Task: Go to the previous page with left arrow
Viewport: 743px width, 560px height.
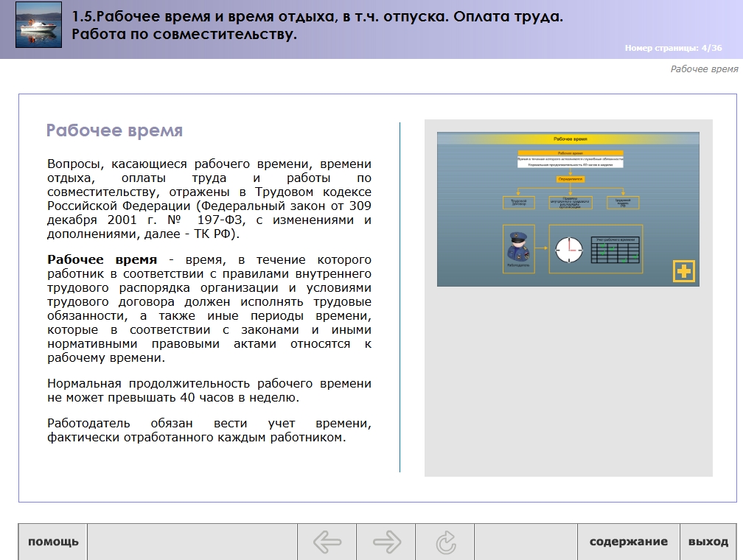Action: point(327,542)
